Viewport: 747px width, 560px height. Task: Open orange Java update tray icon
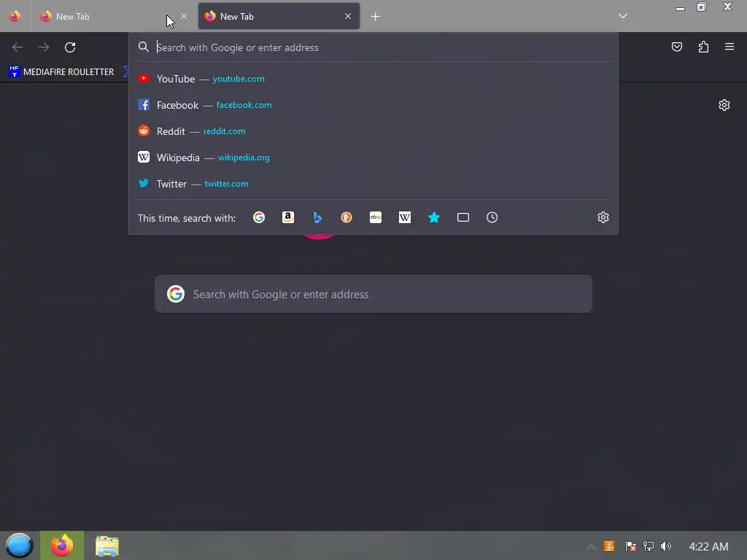click(x=609, y=546)
